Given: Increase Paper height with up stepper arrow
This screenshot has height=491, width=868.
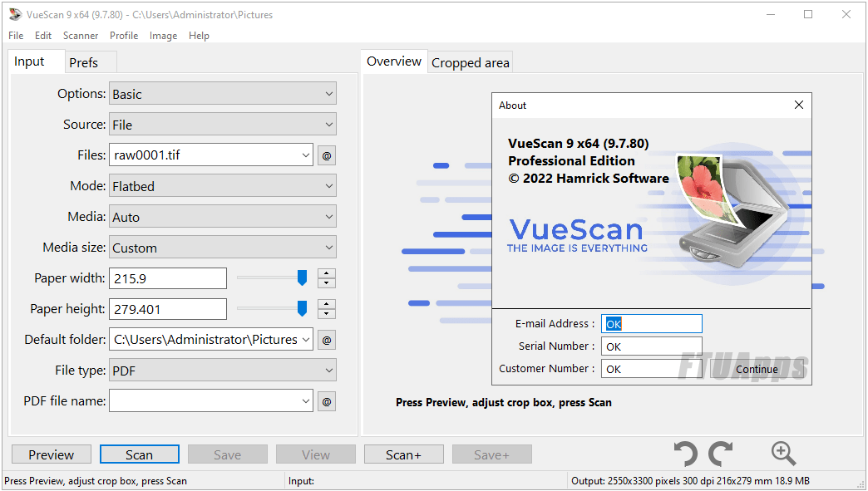Looking at the screenshot, I should click(327, 304).
